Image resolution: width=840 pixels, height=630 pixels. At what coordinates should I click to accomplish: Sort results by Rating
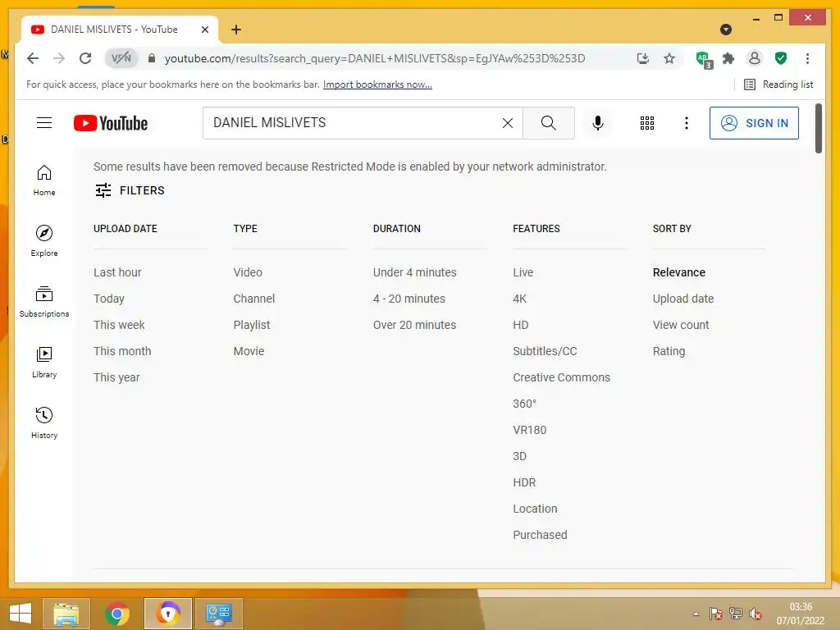(669, 351)
